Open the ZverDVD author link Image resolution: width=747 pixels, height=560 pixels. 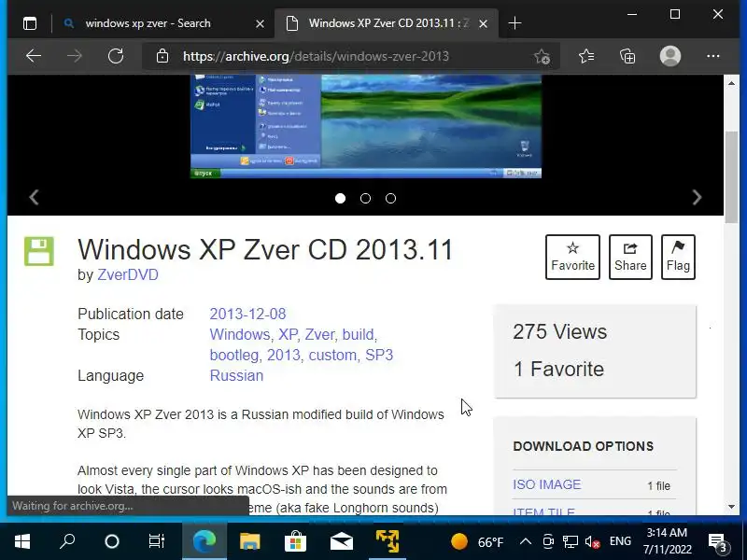[x=128, y=274]
